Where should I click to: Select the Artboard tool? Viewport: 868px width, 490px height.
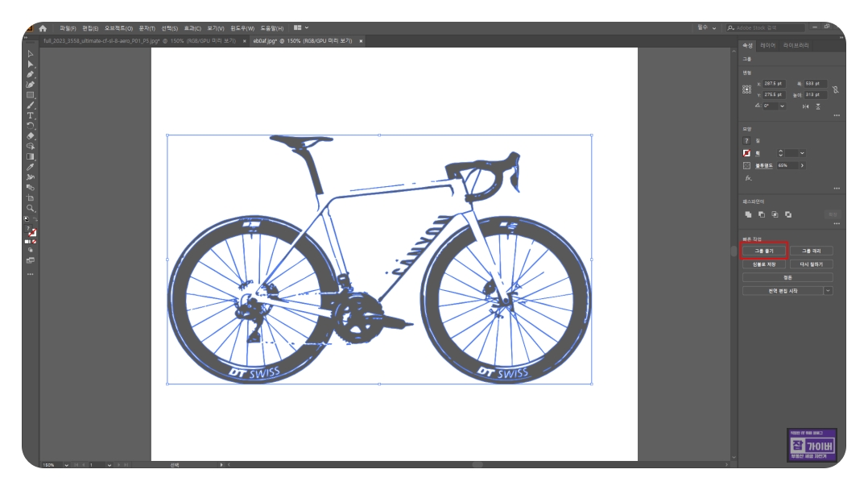[31, 198]
